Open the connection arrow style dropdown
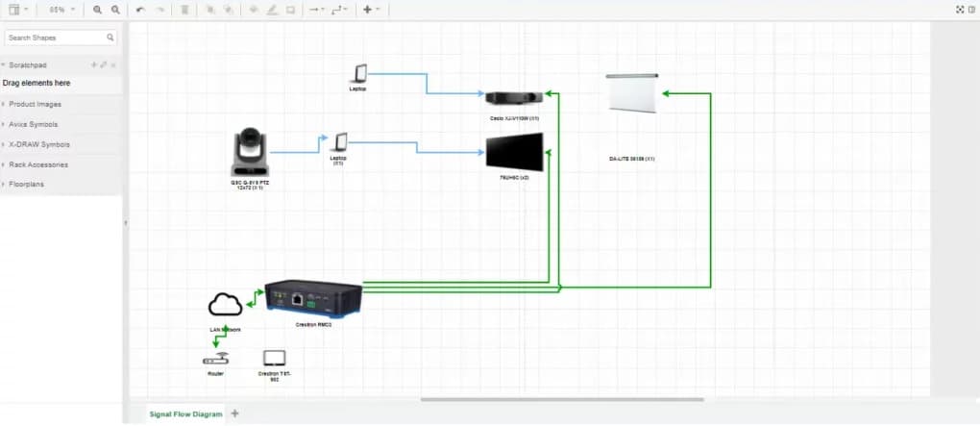 point(315,10)
